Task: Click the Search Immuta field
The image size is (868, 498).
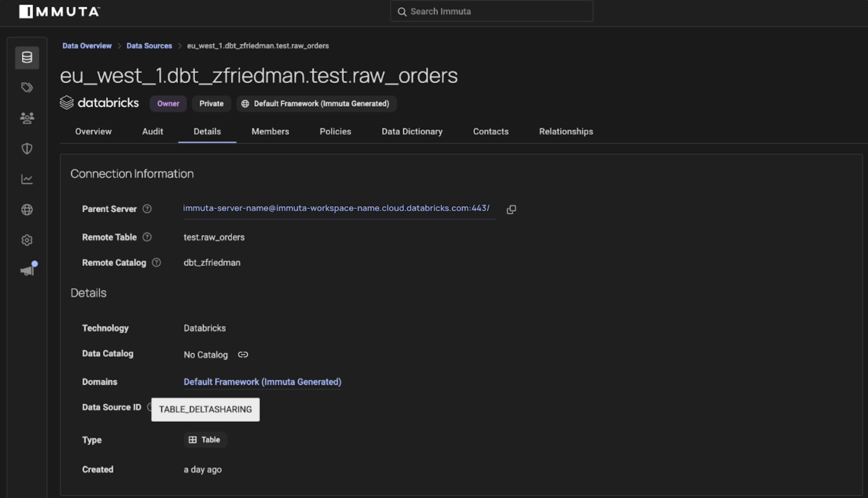Action: pyautogui.click(x=492, y=12)
